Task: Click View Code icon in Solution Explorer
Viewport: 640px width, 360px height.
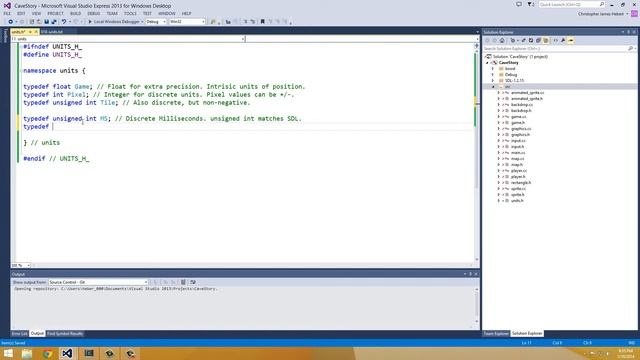Action: pos(556,40)
